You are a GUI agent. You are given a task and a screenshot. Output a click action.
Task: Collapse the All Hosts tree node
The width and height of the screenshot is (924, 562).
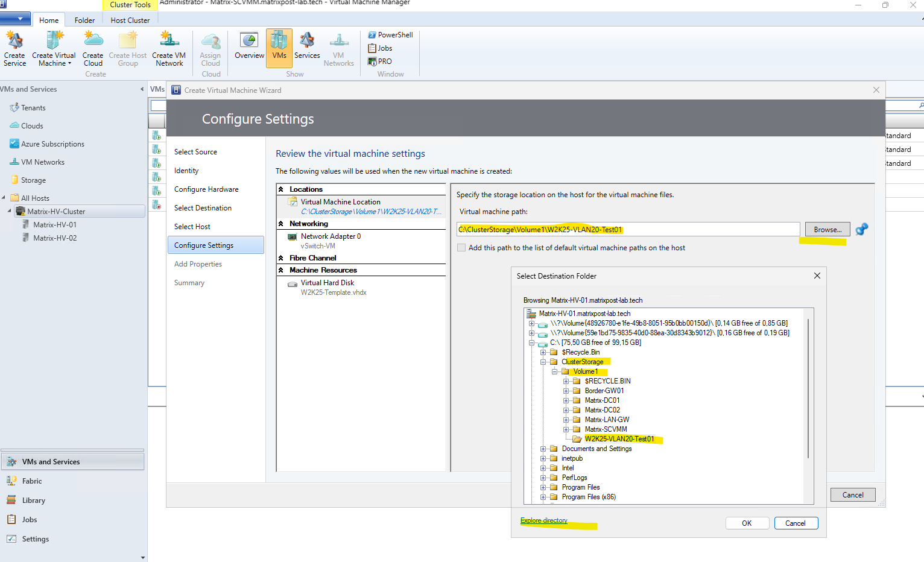(4, 198)
